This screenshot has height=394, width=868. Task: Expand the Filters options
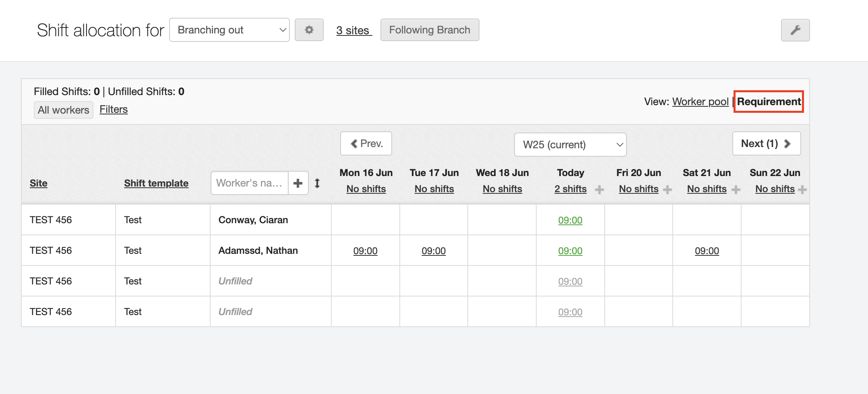point(114,110)
